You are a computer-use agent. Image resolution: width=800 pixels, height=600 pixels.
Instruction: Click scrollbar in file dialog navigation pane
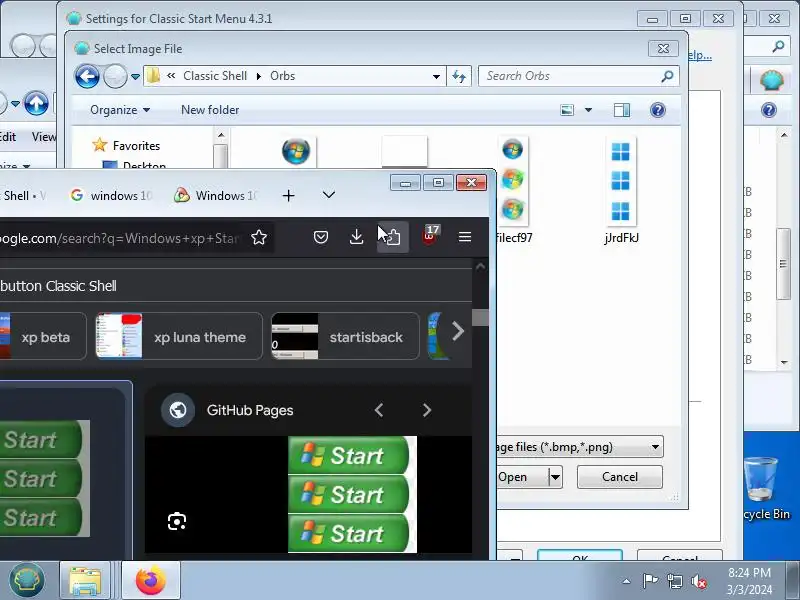pyautogui.click(x=220, y=156)
